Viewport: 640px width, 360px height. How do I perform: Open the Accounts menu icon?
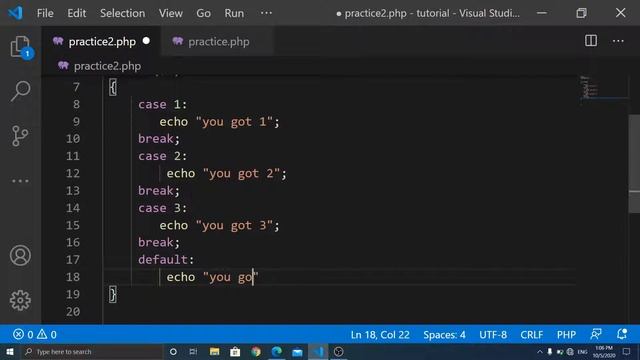click(x=20, y=256)
